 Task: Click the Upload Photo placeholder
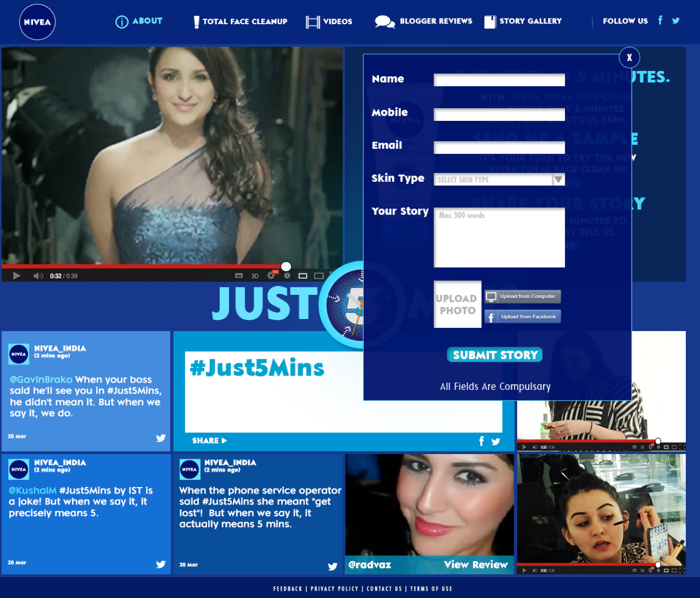click(x=457, y=304)
